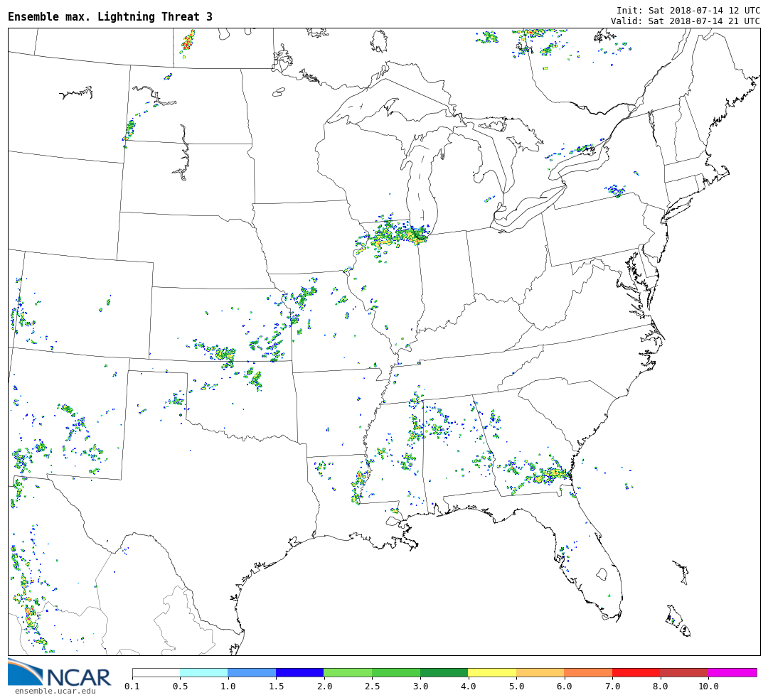The width and height of the screenshot is (768, 700).
Task: Click the orange 6.0–7.0 legend swatch
Action: coord(587,672)
